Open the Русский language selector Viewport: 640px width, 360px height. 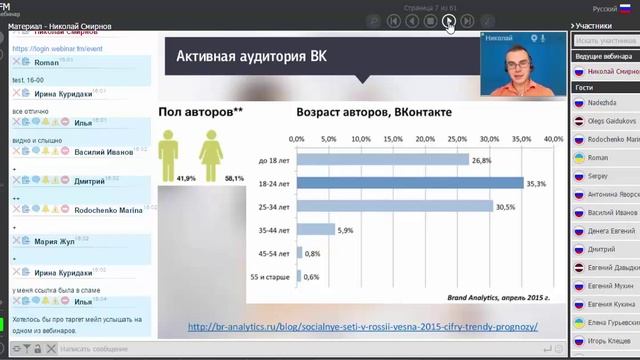coord(611,9)
